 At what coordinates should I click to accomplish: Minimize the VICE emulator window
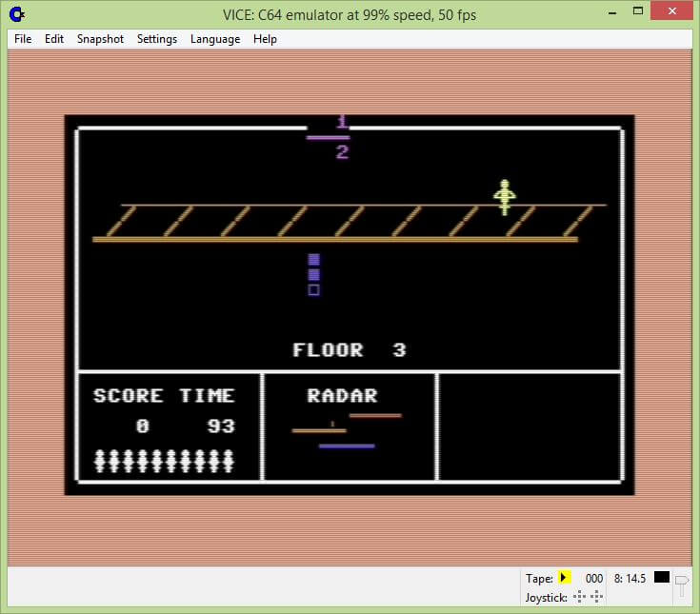[x=612, y=13]
